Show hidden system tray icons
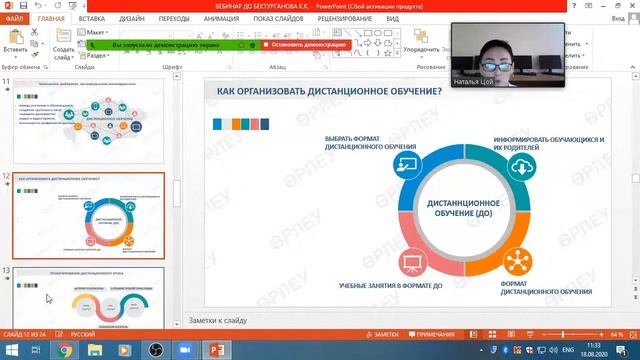 (x=481, y=350)
